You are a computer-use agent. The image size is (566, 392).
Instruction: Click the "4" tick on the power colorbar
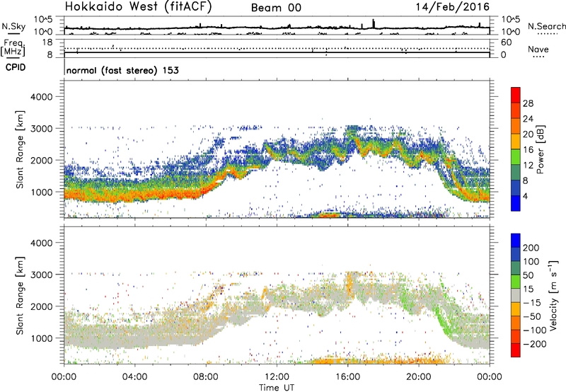tap(525, 197)
